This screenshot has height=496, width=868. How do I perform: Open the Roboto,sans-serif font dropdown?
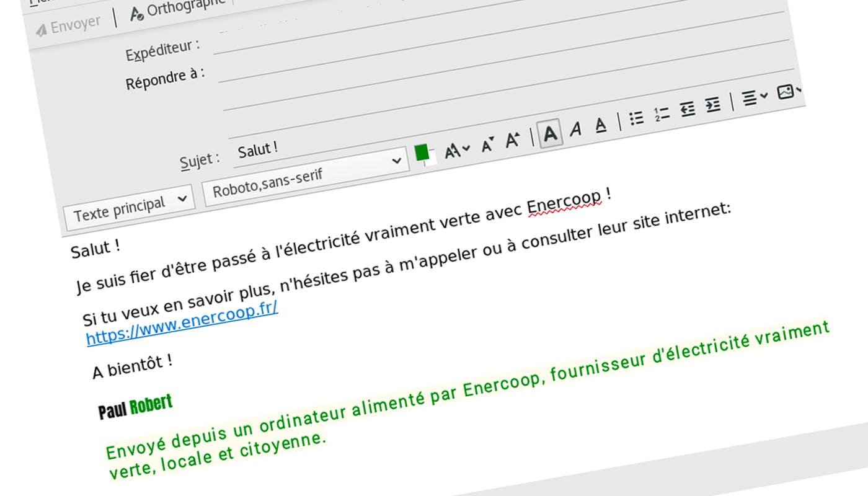306,177
